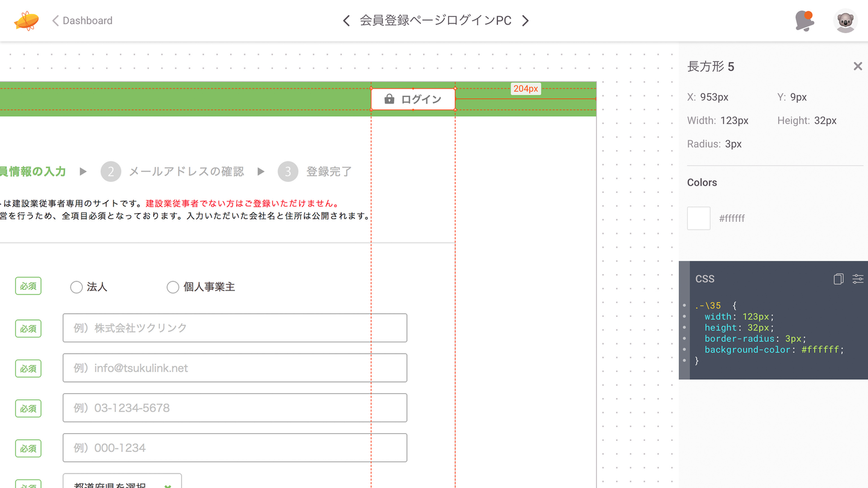Go to previous screen with left chevron

pos(346,20)
